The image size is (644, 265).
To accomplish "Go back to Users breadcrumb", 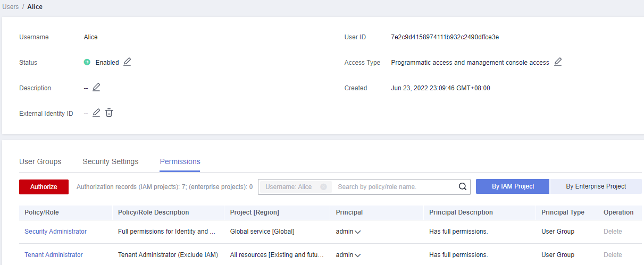I will (x=11, y=7).
